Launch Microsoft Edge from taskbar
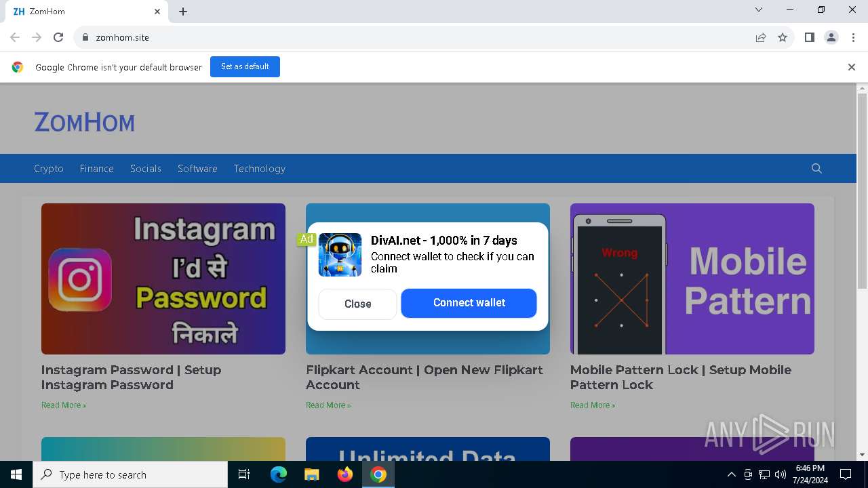This screenshot has width=868, height=488. pos(279,474)
